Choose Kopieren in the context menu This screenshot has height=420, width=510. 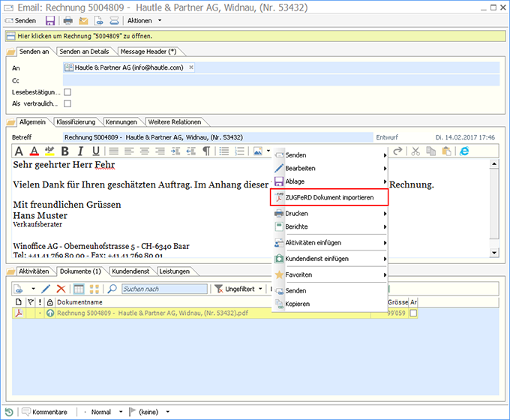click(x=330, y=304)
